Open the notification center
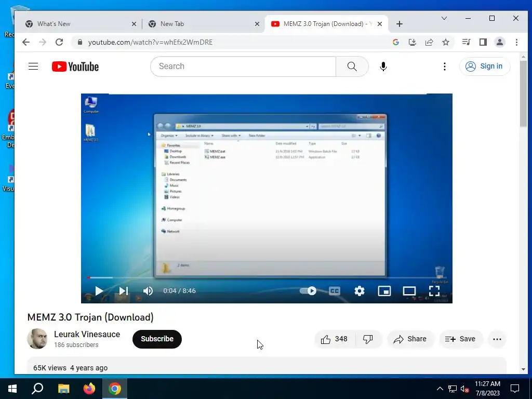 (515, 389)
